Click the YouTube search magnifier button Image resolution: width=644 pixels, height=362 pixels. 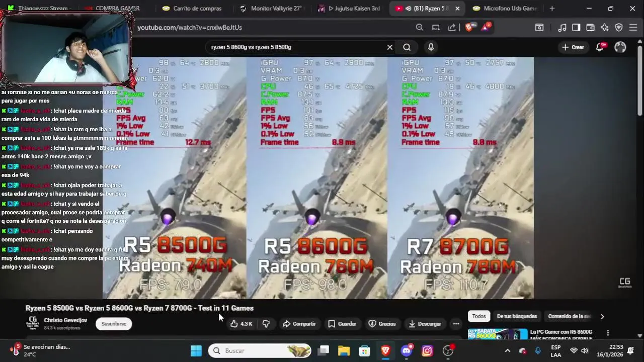pos(407,47)
